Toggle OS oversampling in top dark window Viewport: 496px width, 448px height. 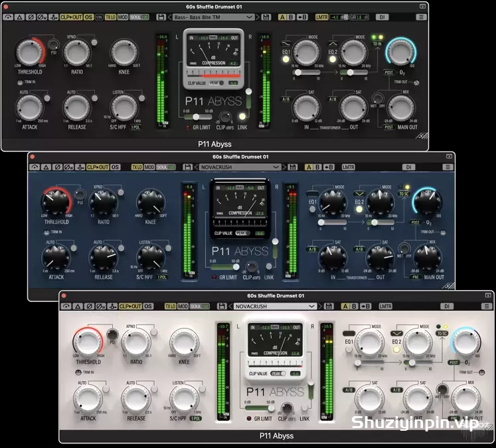(x=88, y=17)
